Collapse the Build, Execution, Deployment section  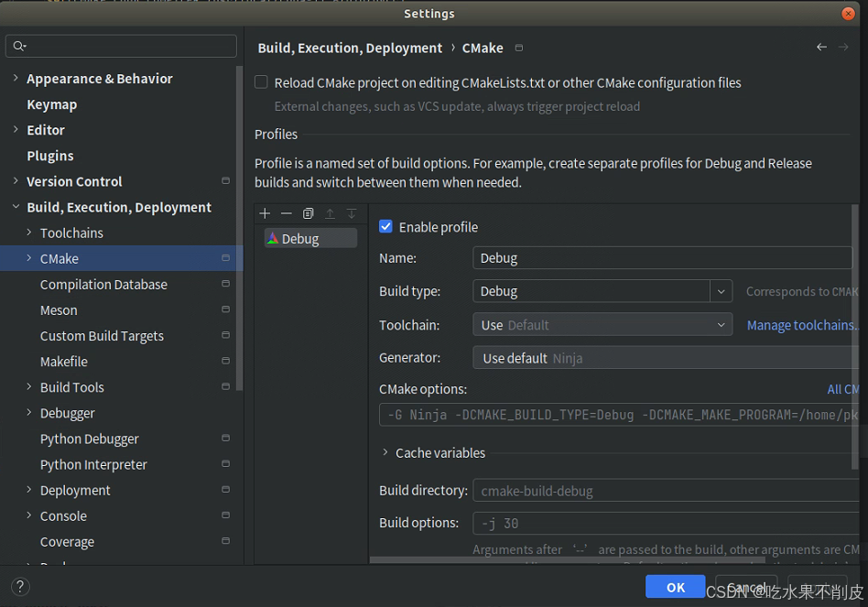[x=15, y=207]
